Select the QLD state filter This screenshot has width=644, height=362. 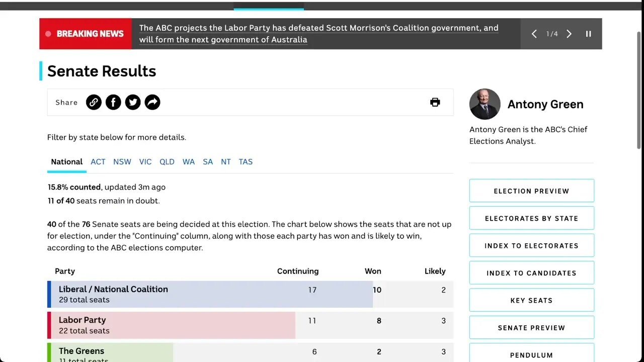point(167,162)
